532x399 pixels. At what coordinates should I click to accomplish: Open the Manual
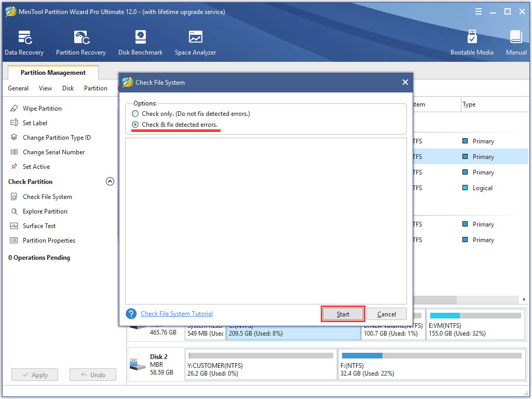tap(516, 43)
